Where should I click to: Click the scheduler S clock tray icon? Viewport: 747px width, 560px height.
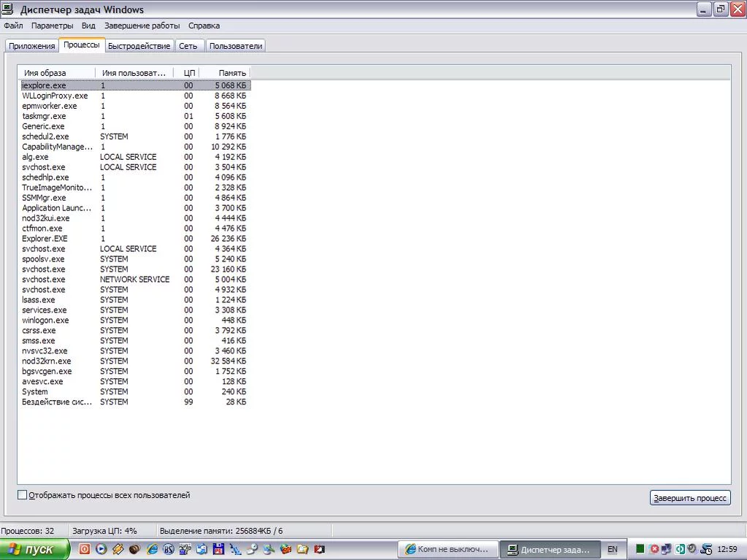pos(706,549)
